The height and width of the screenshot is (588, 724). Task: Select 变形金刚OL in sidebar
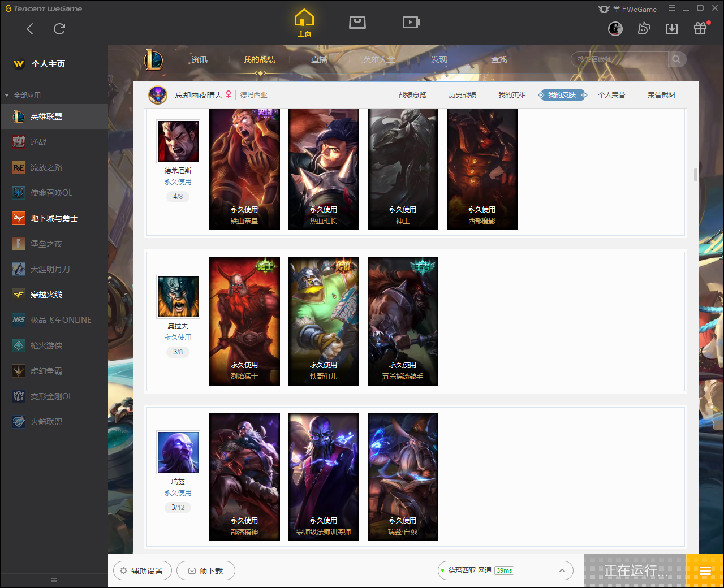[54, 396]
